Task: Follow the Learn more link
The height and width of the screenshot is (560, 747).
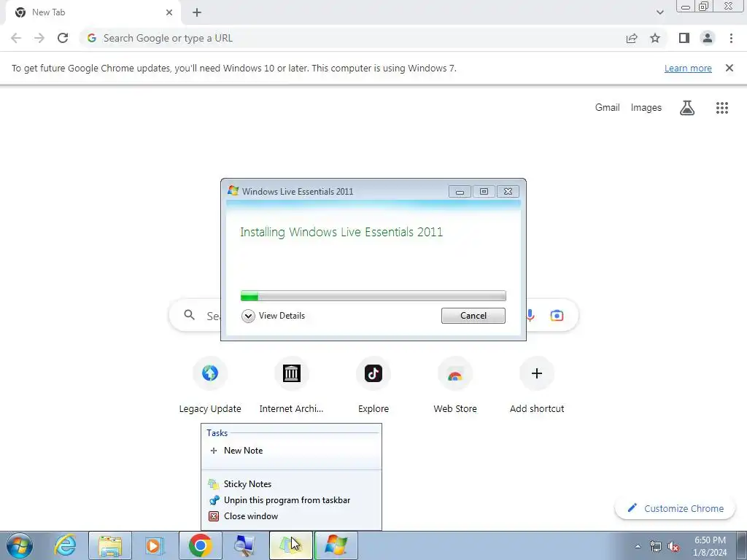Action: (688, 68)
